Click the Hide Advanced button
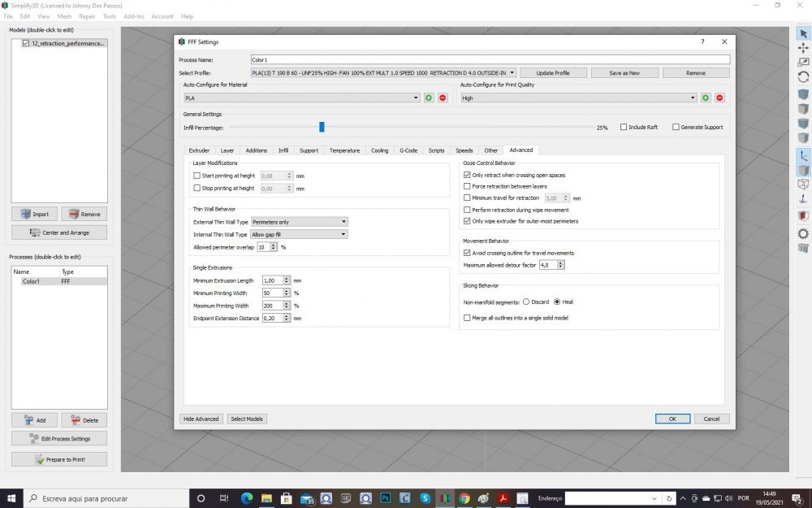This screenshot has width=812, height=508. 201,419
